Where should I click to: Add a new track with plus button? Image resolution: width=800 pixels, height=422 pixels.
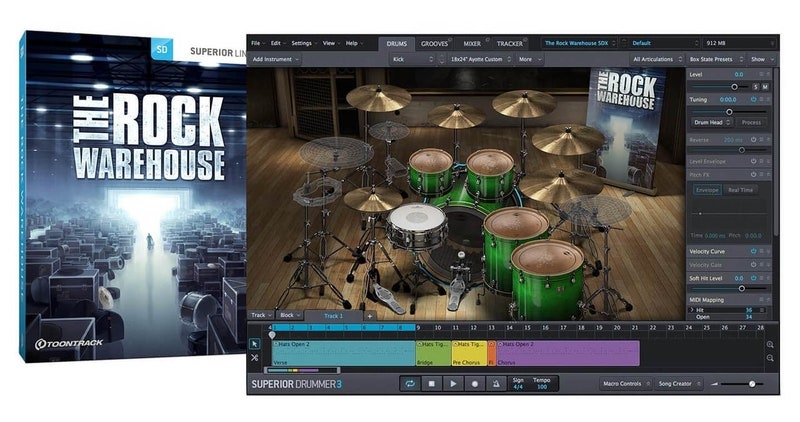(369, 315)
